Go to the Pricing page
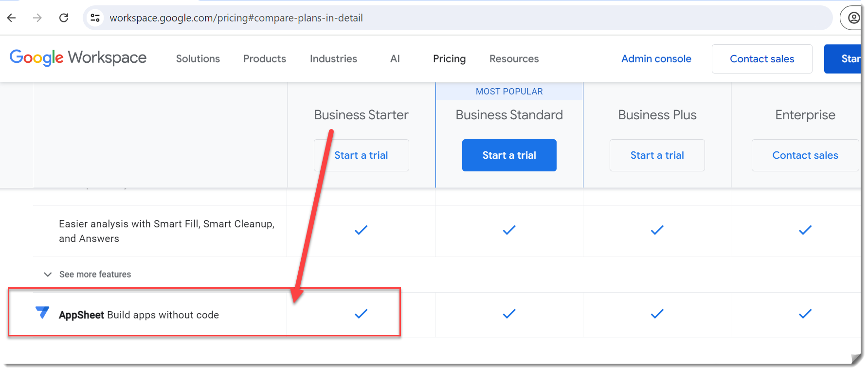Screen dimensions: 868x371 point(449,59)
